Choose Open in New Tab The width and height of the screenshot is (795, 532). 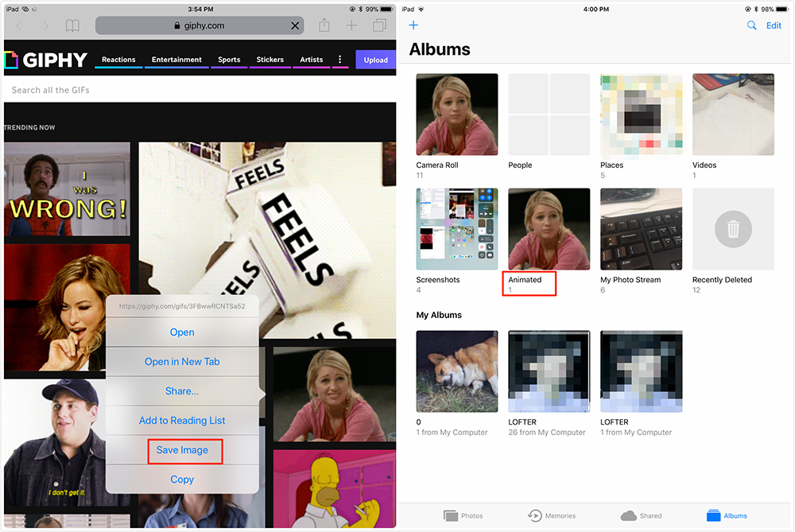tap(182, 362)
